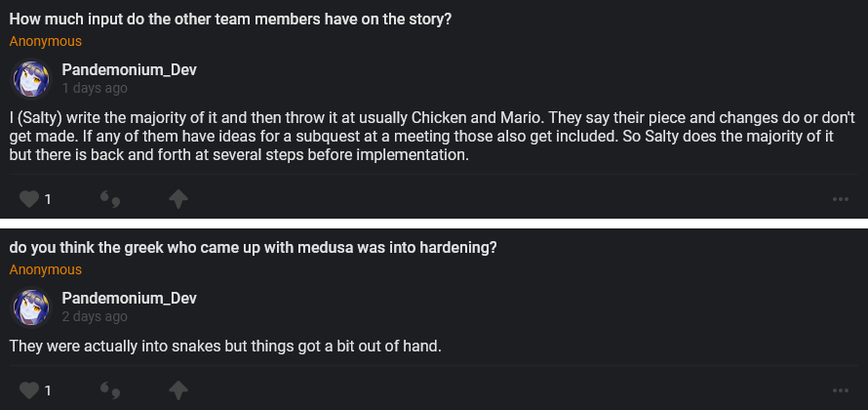
Task: Like the medusa answer
Action: [x=29, y=390]
